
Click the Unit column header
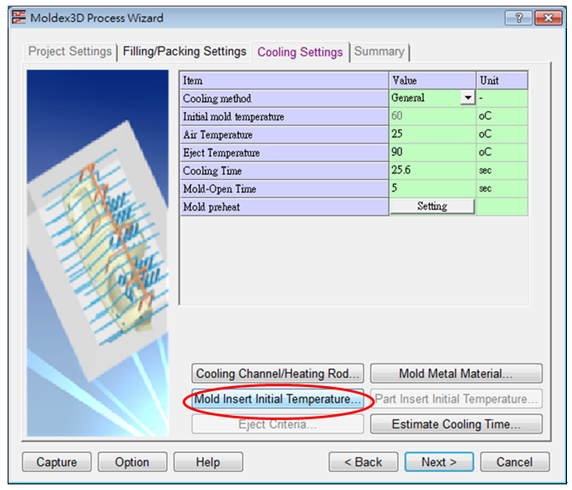tap(502, 80)
